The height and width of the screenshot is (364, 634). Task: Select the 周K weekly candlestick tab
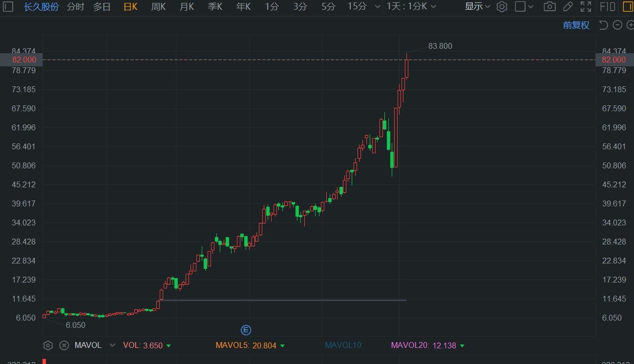tap(158, 7)
